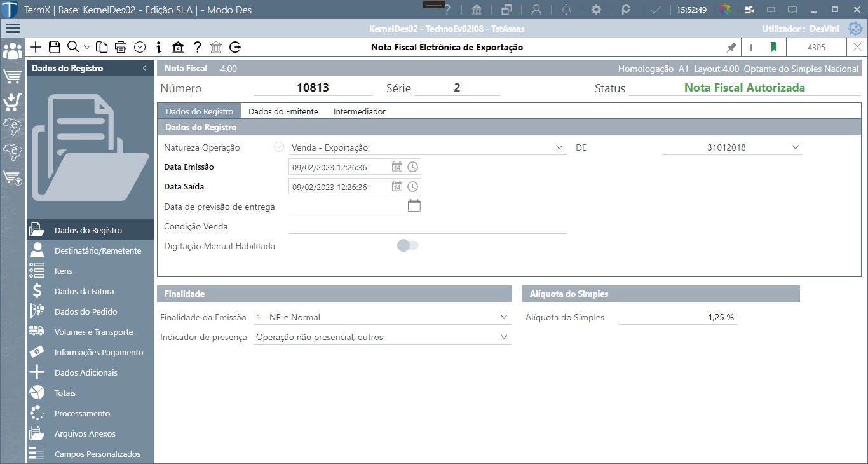The image size is (868, 464).
Task: Select Dados do Registro in side navigation
Action: click(90, 230)
